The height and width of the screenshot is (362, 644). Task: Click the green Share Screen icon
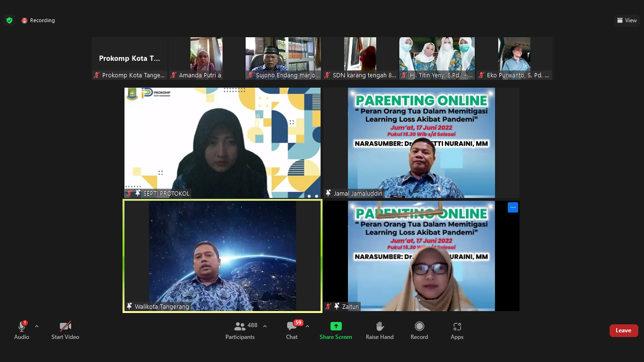coord(336,326)
